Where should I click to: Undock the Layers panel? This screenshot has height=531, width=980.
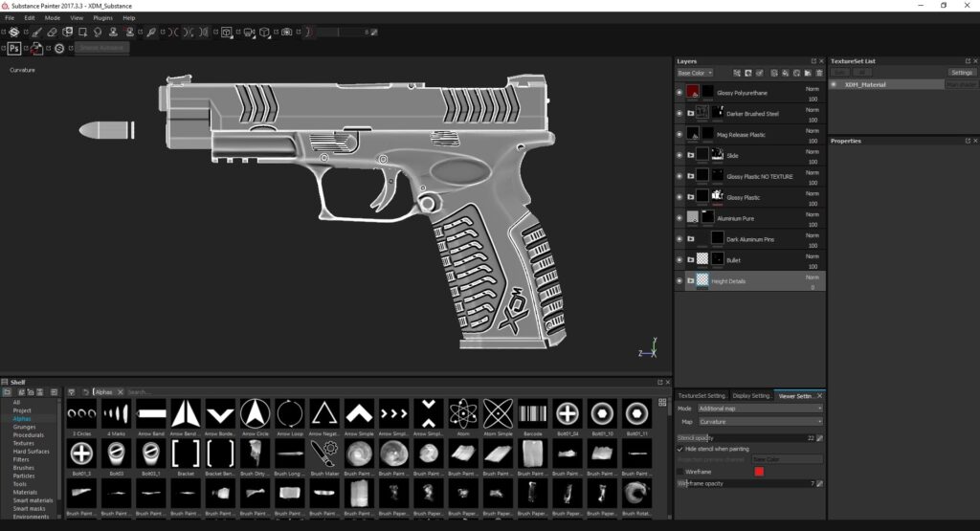[813, 61]
